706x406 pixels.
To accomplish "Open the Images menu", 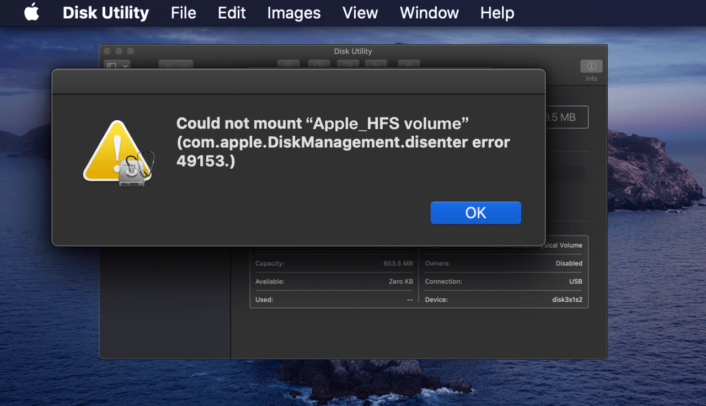I will [x=294, y=13].
